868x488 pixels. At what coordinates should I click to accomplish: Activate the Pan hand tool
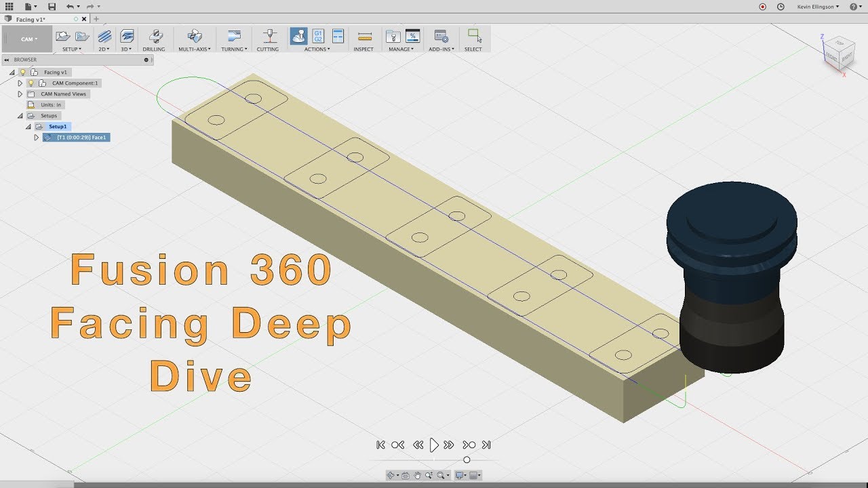(418, 476)
